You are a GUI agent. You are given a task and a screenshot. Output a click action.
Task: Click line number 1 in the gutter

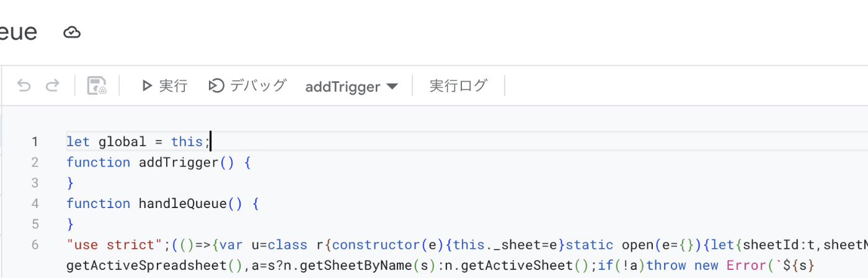pos(35,142)
